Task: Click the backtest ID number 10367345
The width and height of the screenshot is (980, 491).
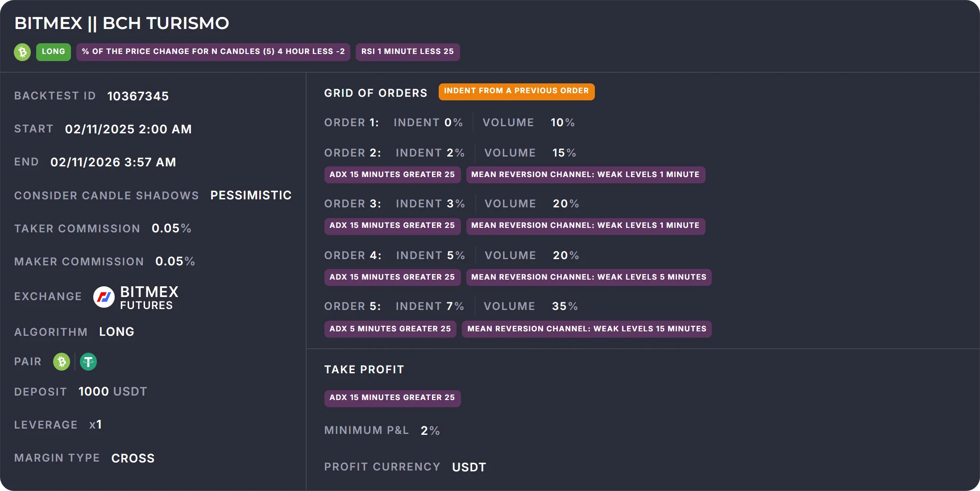Action: [x=138, y=96]
